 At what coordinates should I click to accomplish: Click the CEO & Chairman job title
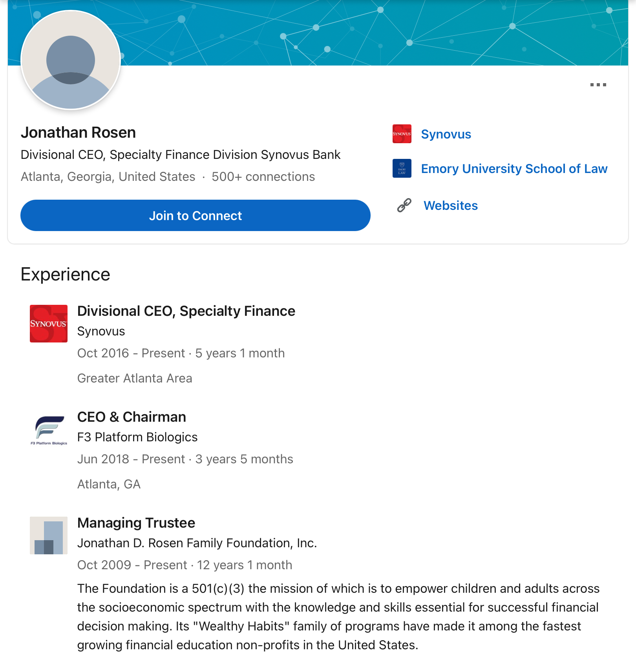click(132, 417)
